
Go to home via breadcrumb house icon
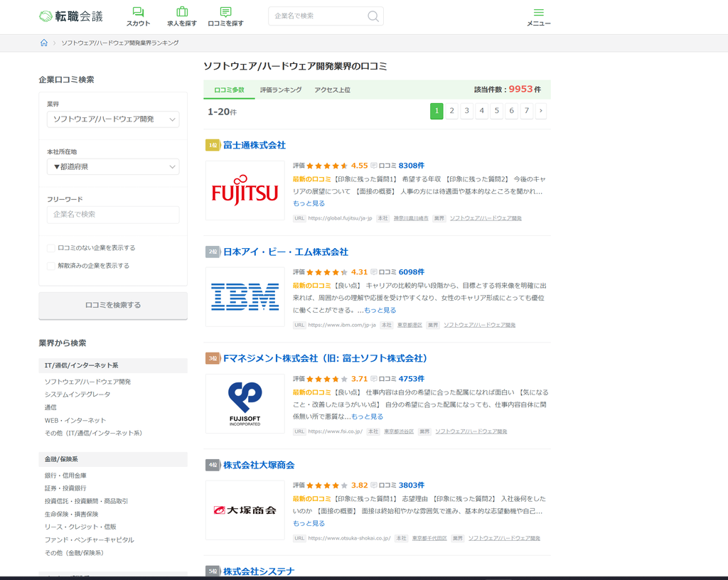point(44,43)
